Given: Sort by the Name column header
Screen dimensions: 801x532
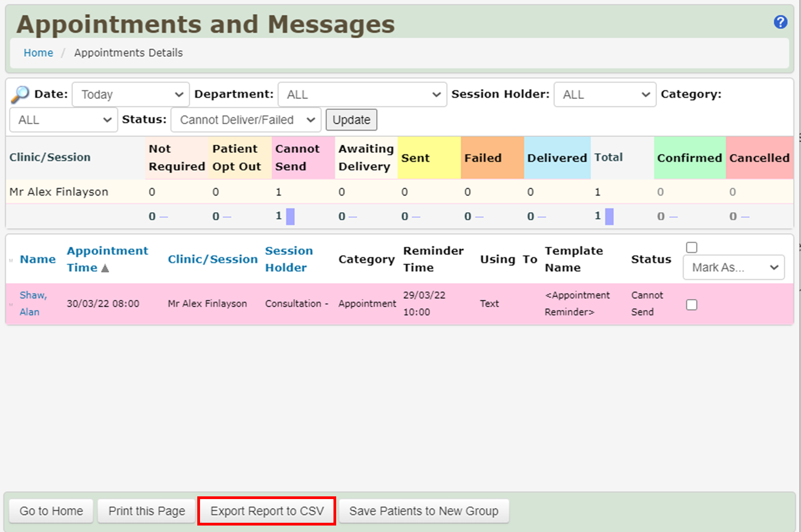Looking at the screenshot, I should click(38, 259).
